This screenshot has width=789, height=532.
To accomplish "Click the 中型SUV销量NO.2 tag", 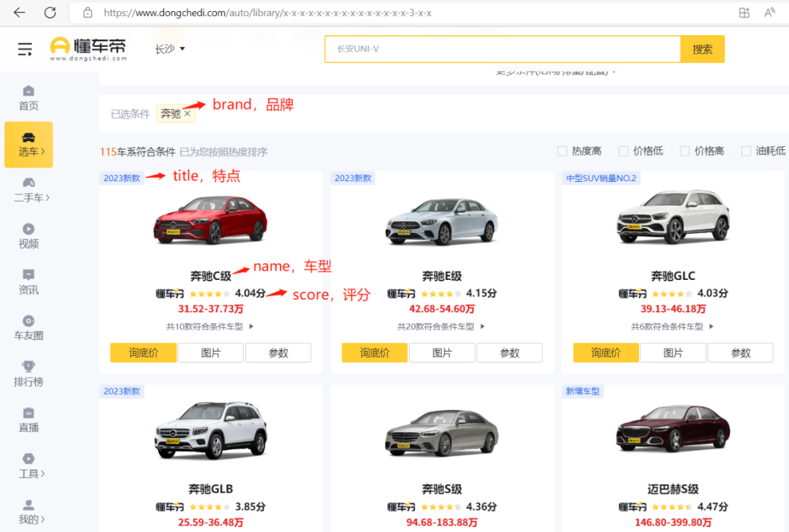I will (x=601, y=178).
